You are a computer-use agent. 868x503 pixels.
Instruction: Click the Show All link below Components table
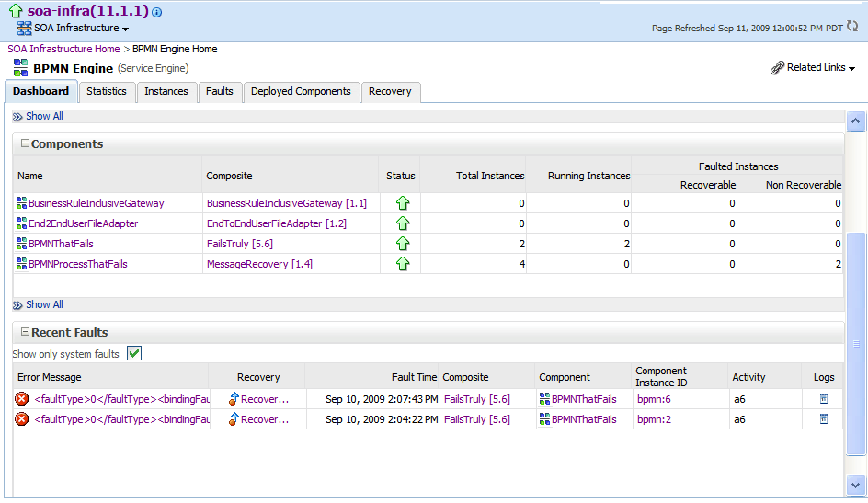pyautogui.click(x=44, y=305)
